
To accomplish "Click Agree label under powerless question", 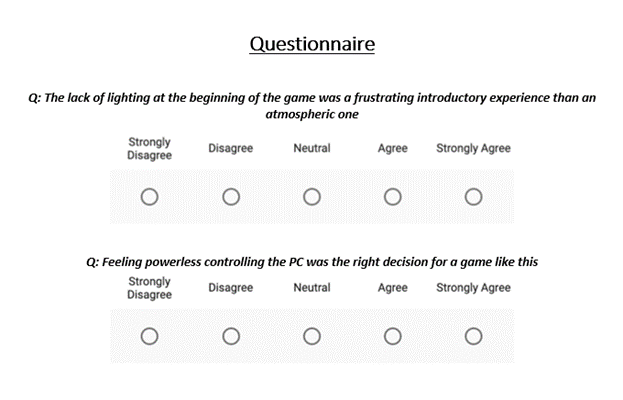I will pyautogui.click(x=393, y=288).
